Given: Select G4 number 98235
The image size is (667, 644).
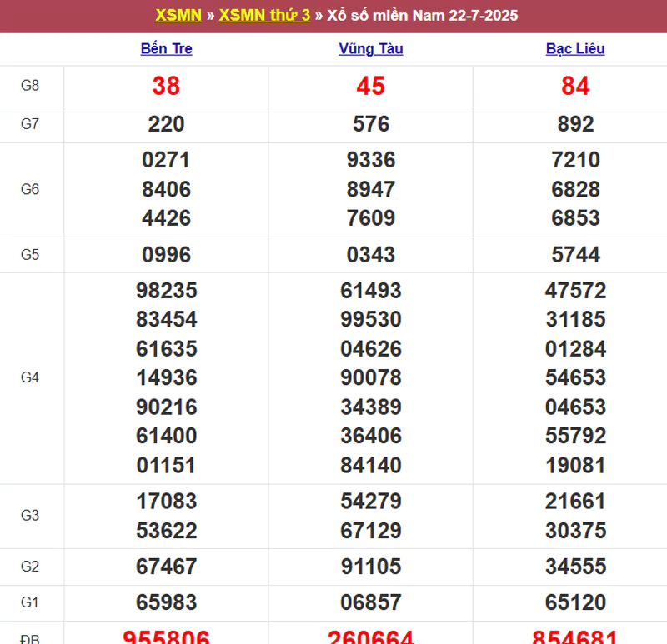Looking at the screenshot, I should (x=166, y=291).
